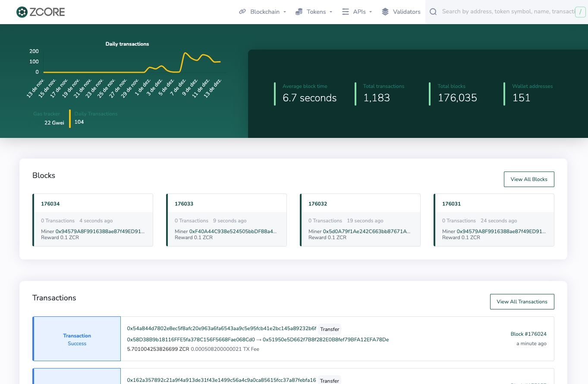Click the APIs list icon
This screenshot has height=384, width=588.
point(346,12)
